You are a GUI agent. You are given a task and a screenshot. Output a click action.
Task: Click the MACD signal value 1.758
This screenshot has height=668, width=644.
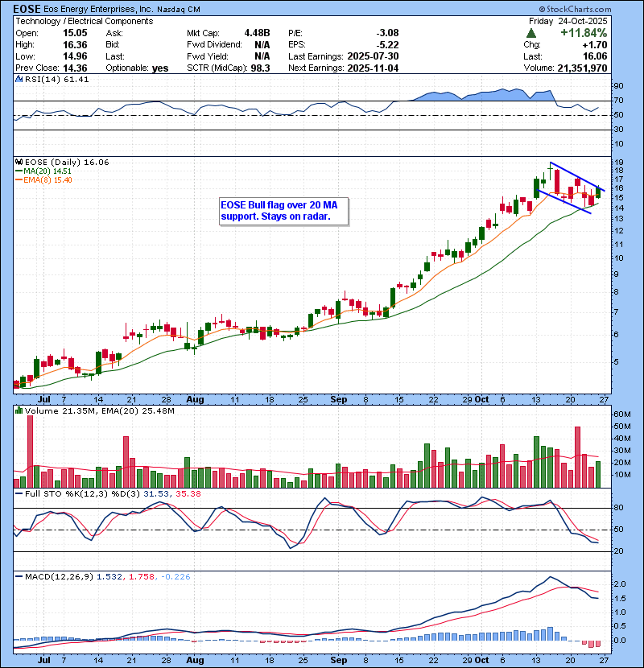click(141, 577)
